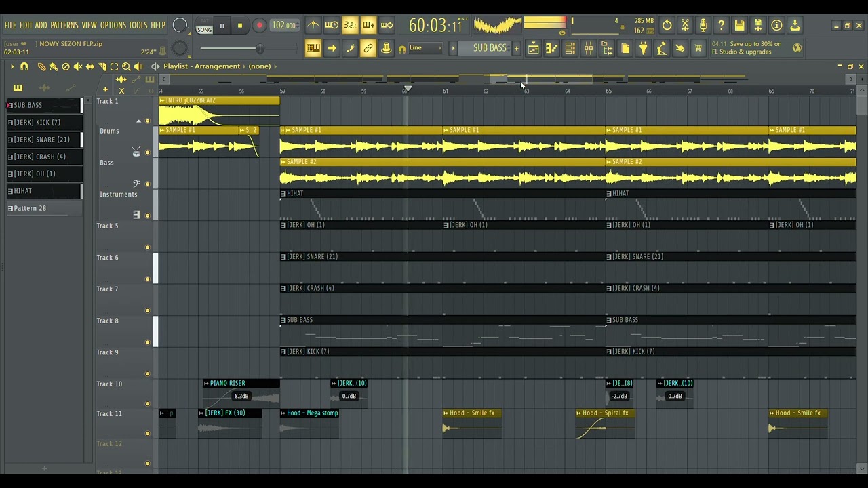868x488 pixels.
Task: Select the playlist pencil draw tool
Action: tap(41, 66)
